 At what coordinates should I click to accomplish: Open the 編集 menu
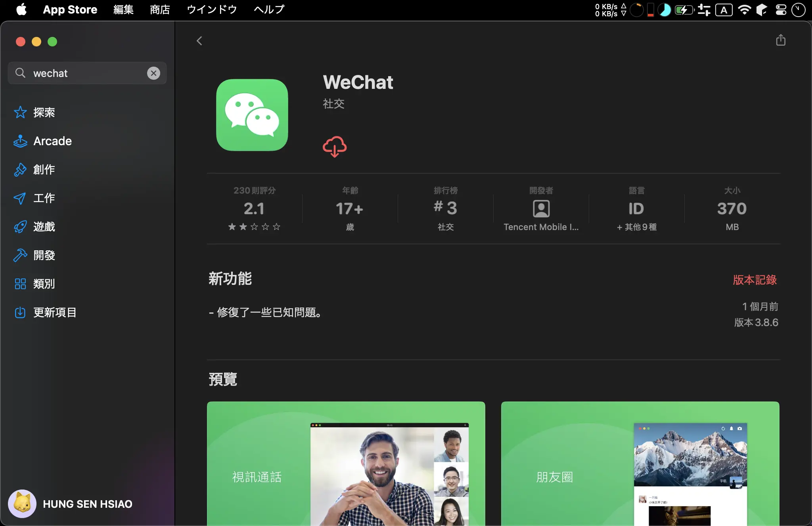(123, 10)
